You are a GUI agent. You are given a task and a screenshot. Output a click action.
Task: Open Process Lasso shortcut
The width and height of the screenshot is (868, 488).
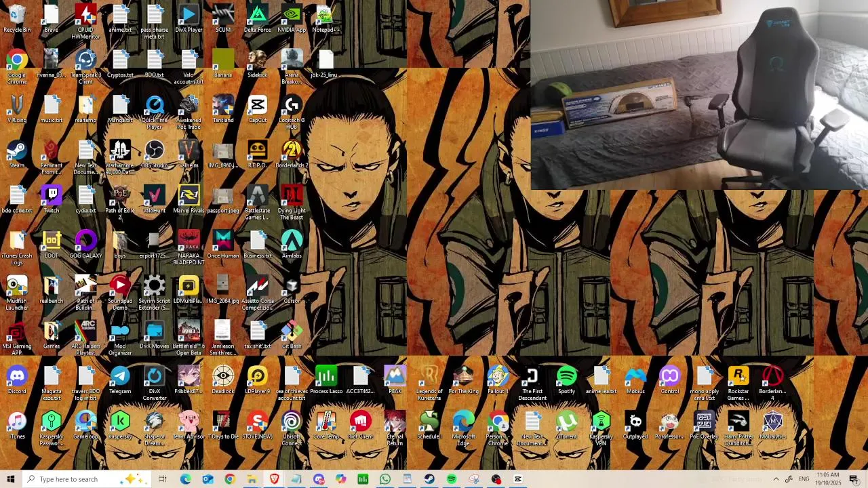326,381
